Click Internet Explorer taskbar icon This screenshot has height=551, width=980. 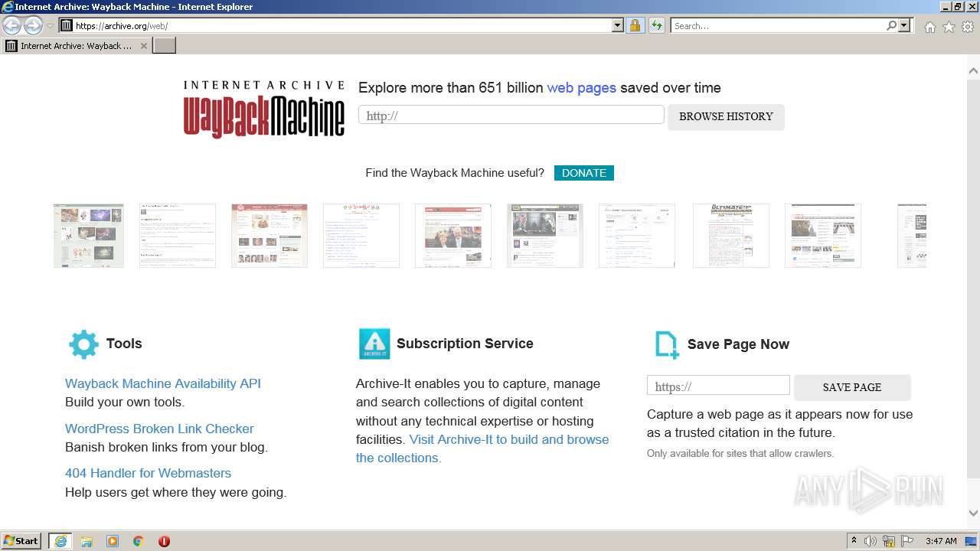60,541
